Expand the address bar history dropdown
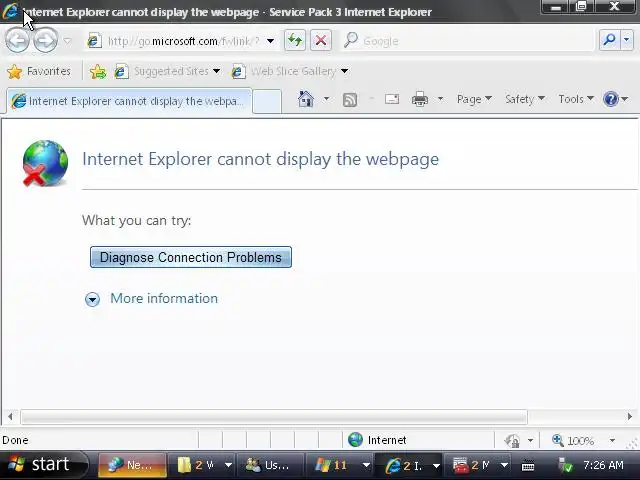Image resolution: width=640 pixels, height=480 pixels. pyautogui.click(x=270, y=41)
